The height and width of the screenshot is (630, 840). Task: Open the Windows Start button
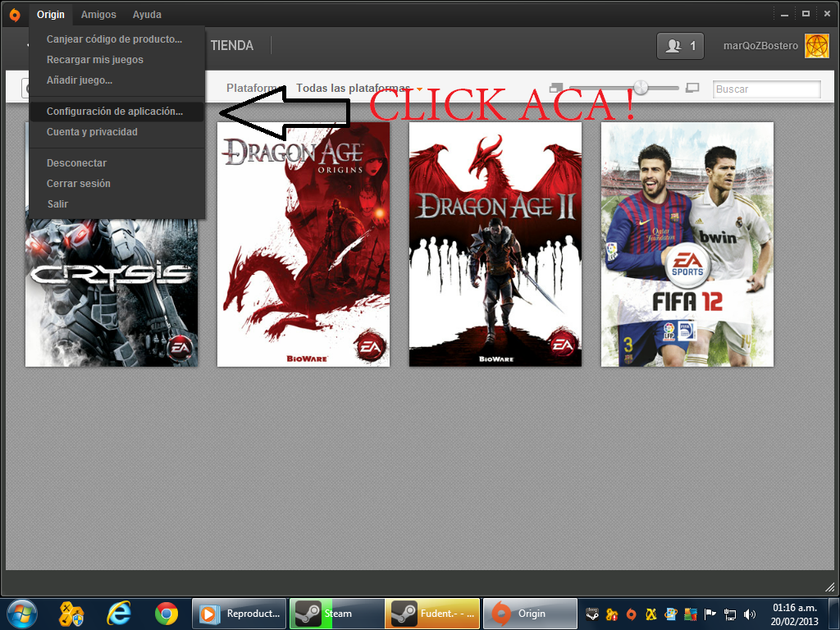pos(22,614)
